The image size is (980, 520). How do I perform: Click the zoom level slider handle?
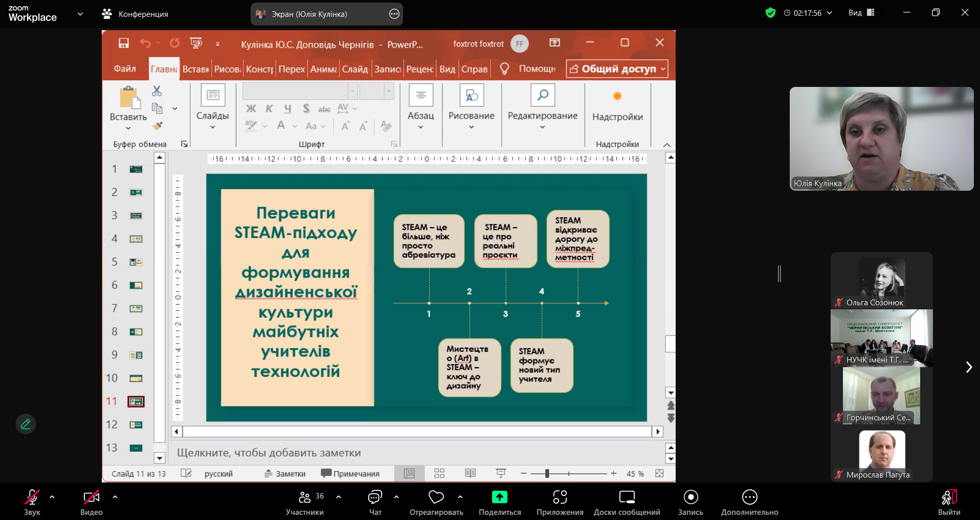[547, 474]
